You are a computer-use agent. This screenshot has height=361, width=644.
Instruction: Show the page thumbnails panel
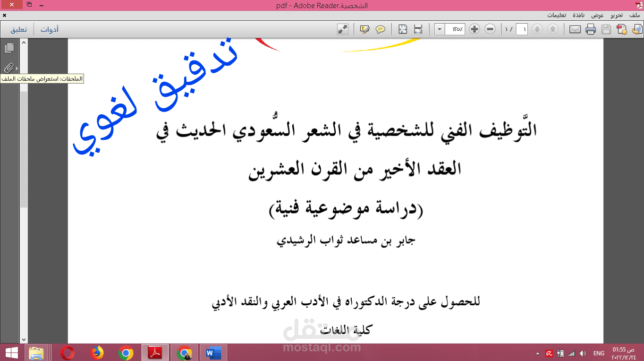(x=9, y=48)
